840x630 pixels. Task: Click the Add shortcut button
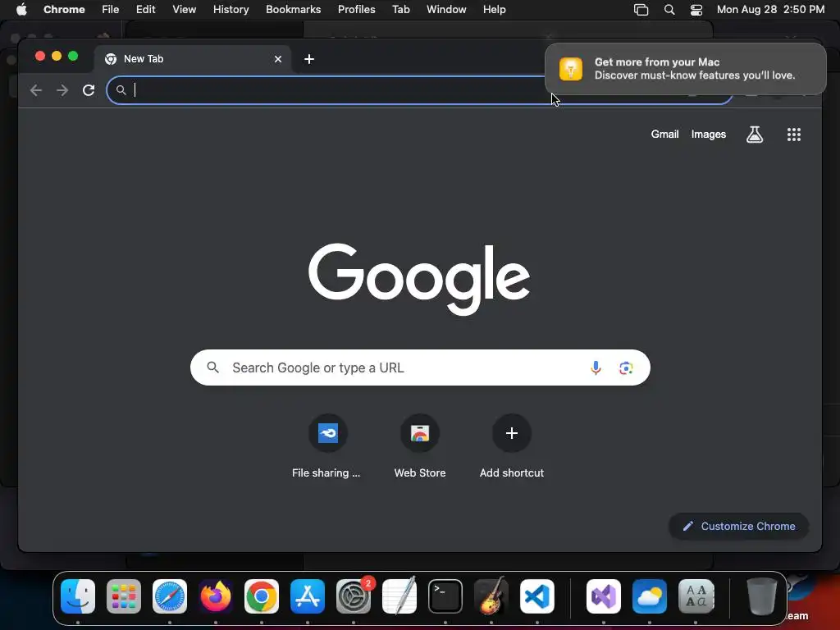512,445
